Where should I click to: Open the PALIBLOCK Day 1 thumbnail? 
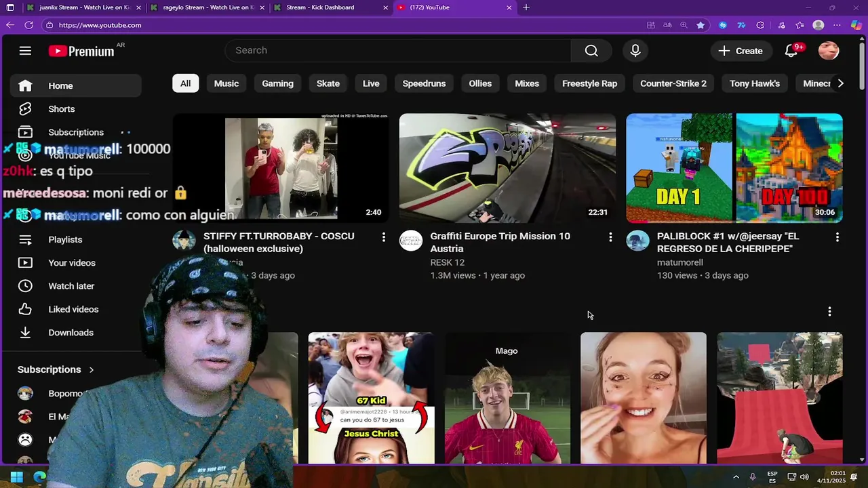point(734,168)
